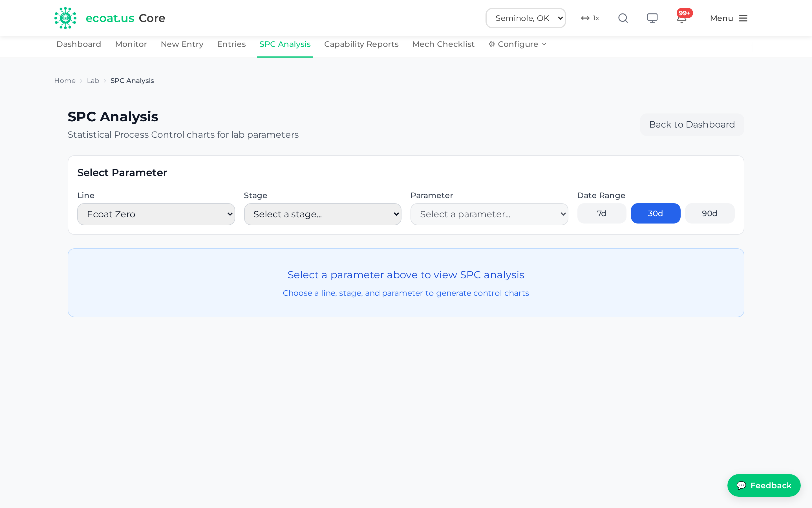Open the Menu hamburger button
Screen dimensions: 812x508
coord(729,18)
